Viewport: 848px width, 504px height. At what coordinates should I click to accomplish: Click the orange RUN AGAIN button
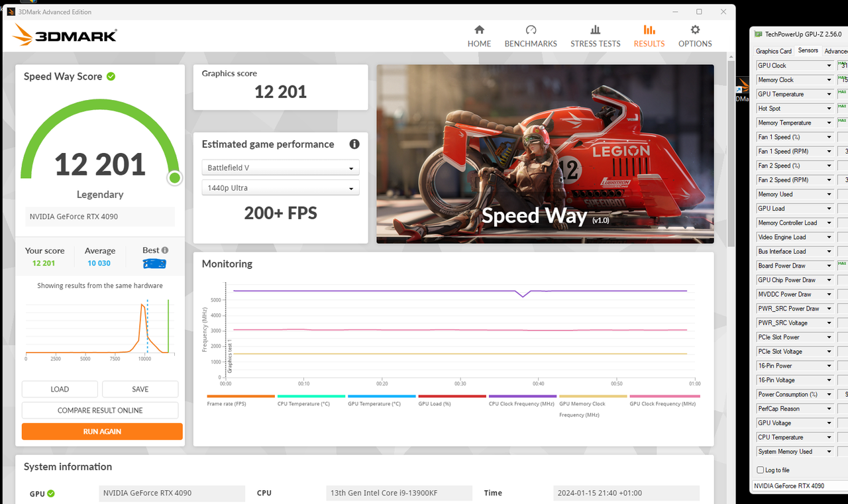tap(102, 432)
